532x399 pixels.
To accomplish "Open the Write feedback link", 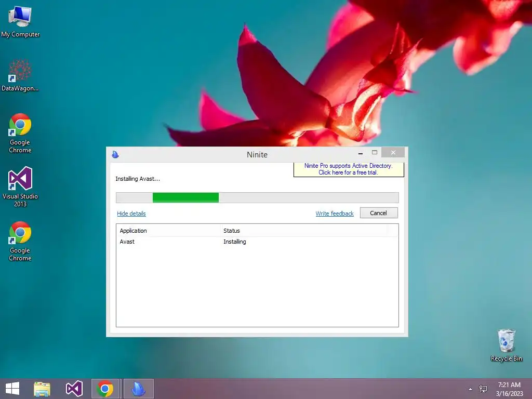I will click(335, 214).
